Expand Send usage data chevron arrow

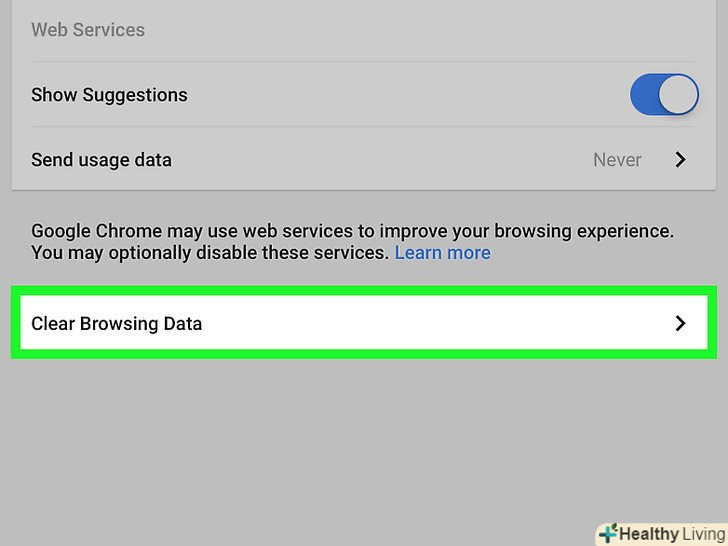click(680, 160)
